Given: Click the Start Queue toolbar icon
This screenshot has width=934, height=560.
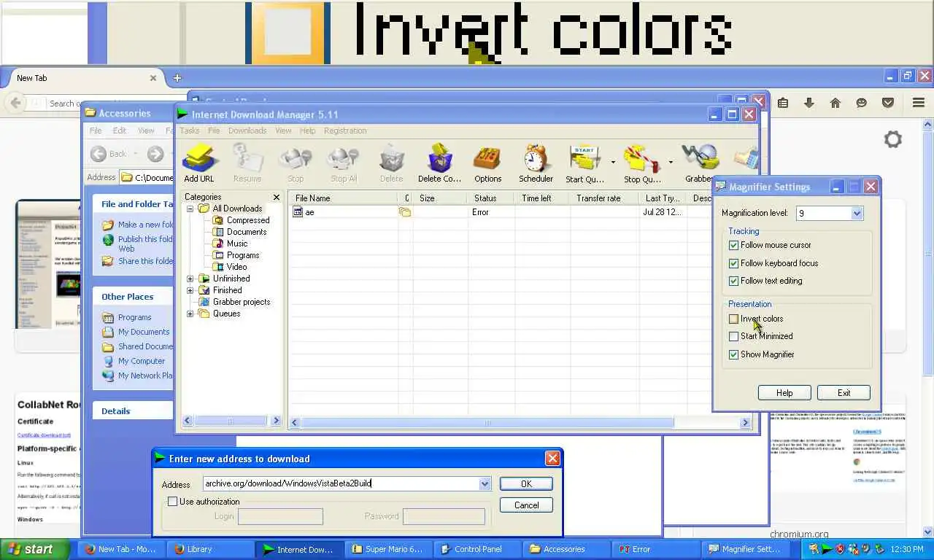Looking at the screenshot, I should [584, 163].
